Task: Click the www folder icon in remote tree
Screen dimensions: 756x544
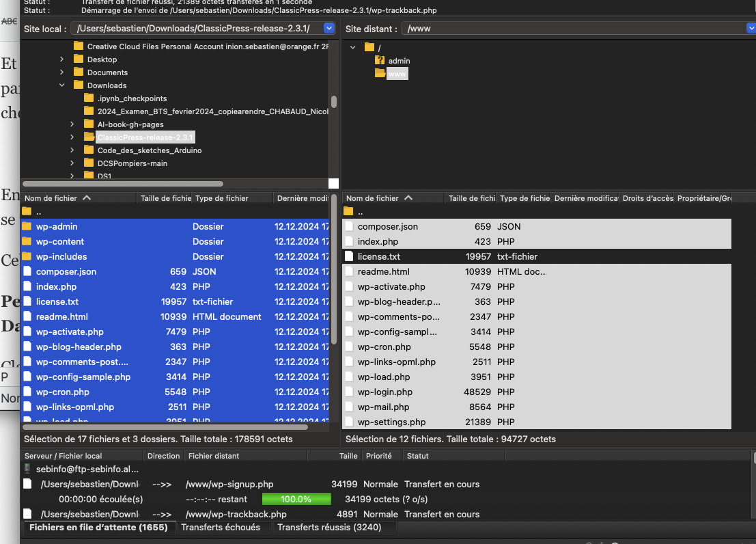Action: point(380,74)
